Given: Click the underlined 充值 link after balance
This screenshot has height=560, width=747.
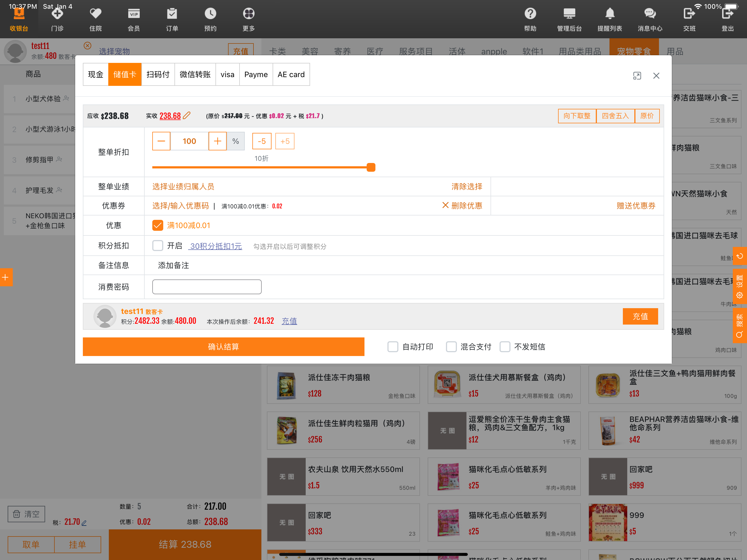Looking at the screenshot, I should pyautogui.click(x=289, y=321).
